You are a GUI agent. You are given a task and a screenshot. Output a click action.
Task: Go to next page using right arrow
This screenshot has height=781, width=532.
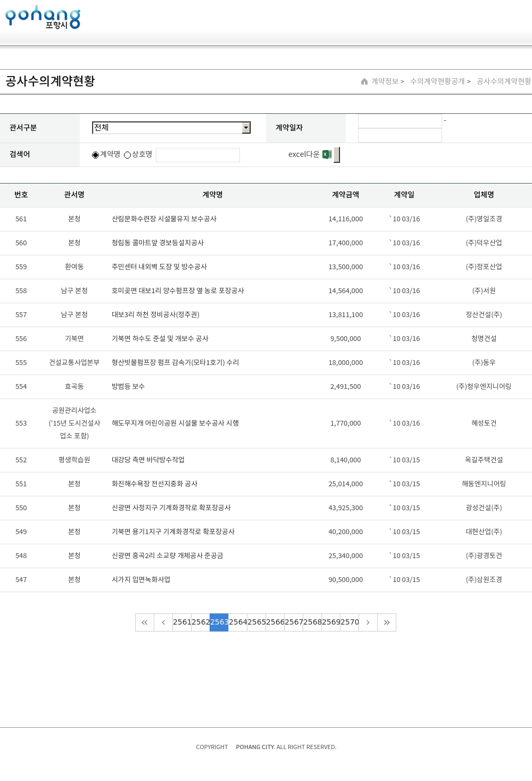pyautogui.click(x=368, y=622)
